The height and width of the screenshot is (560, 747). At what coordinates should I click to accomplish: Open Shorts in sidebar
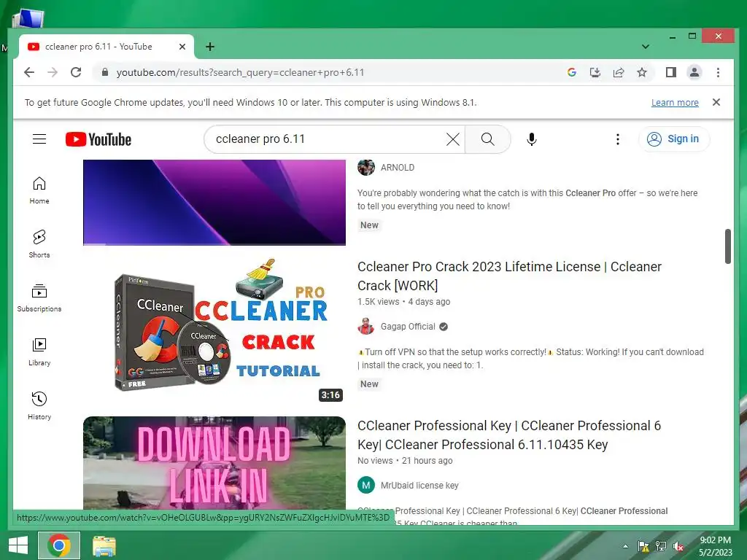pyautogui.click(x=39, y=244)
